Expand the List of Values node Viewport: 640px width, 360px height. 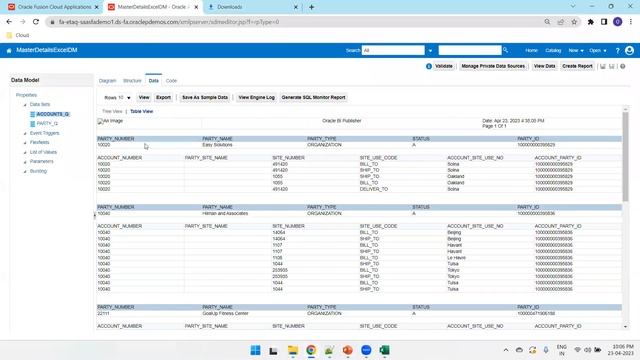[x=25, y=153]
